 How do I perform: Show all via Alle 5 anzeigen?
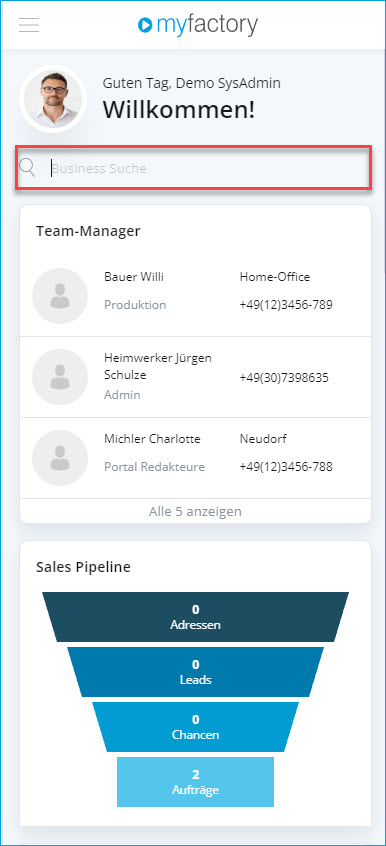click(195, 511)
